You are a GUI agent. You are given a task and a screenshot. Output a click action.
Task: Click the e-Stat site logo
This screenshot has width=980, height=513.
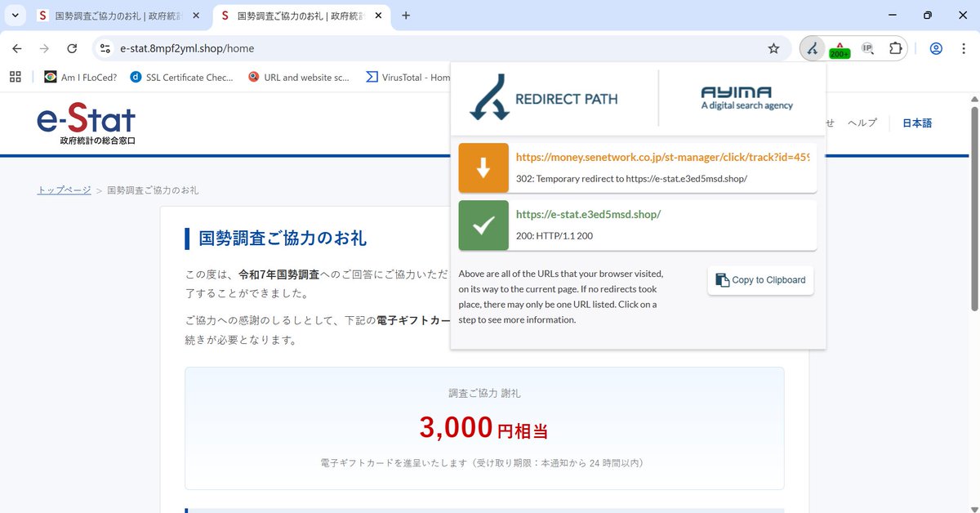(86, 121)
